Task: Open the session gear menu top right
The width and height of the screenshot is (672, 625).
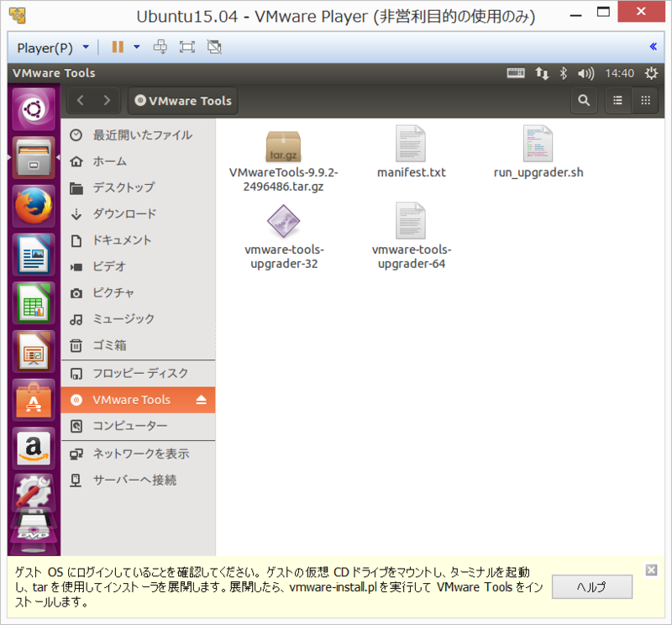Action: [651, 74]
